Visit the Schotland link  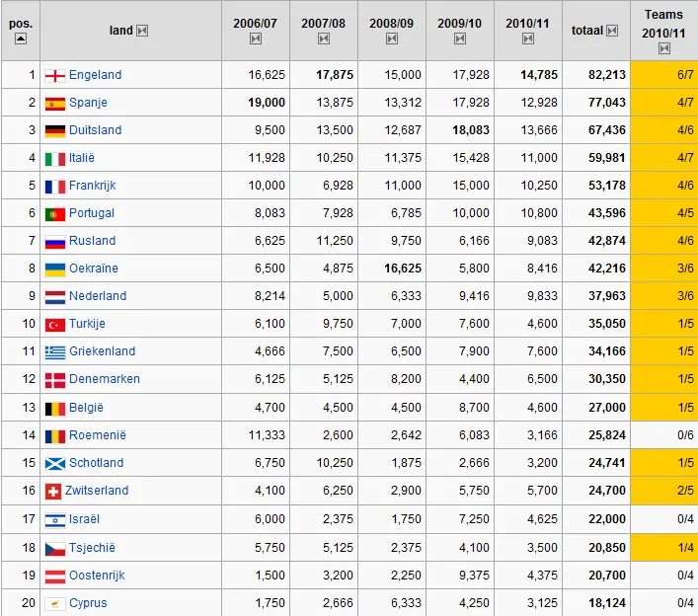pos(96,462)
